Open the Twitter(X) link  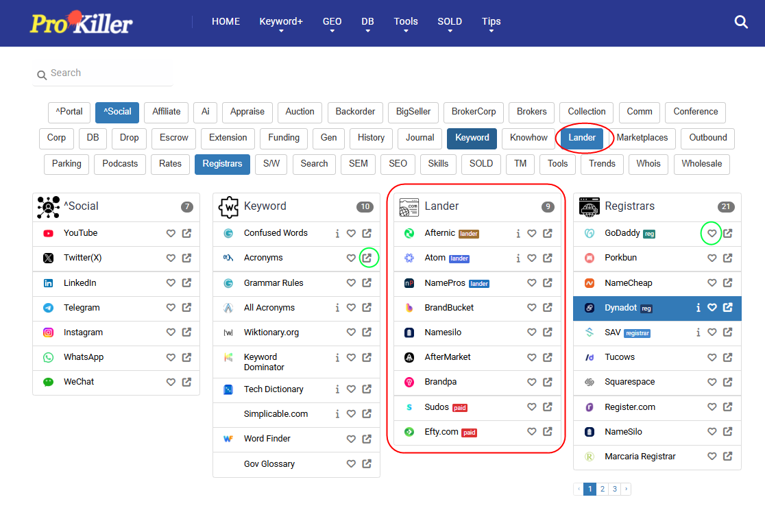[82, 258]
